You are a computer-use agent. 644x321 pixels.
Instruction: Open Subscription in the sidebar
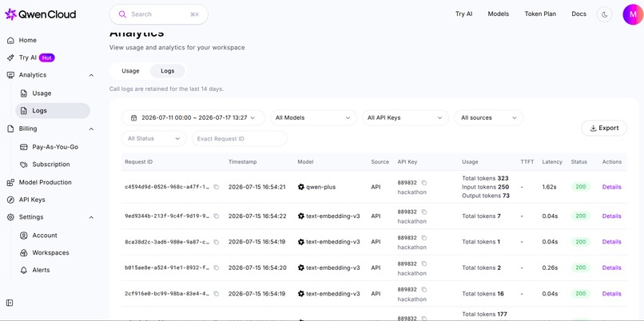pos(51,164)
